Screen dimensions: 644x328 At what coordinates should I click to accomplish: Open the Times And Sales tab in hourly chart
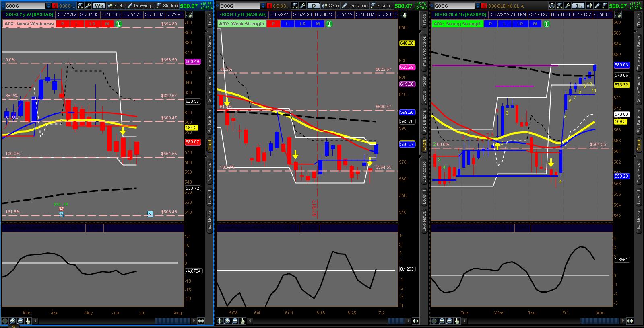point(639,53)
